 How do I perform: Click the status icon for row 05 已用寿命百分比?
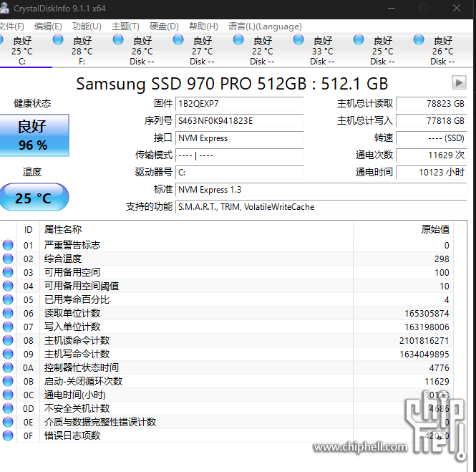tap(8, 299)
